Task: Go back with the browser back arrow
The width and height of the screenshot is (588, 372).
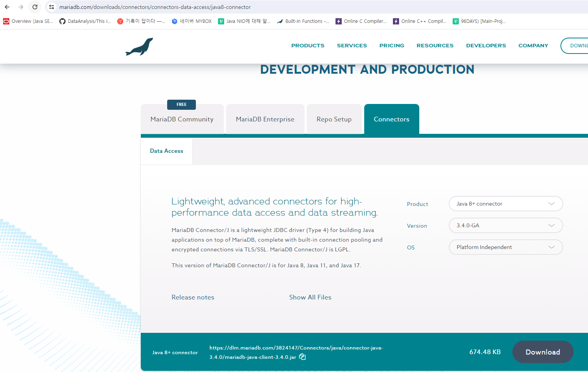Action: [7, 7]
